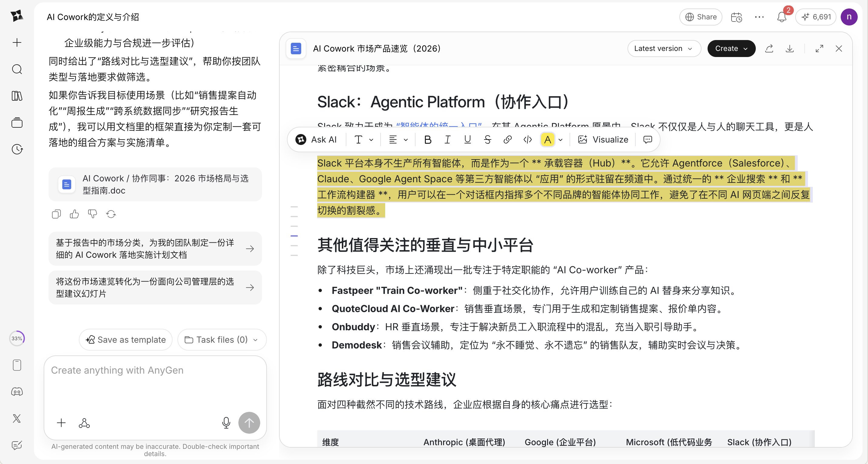Open search from the left sidebar
Viewport: 868px width, 464px height.
(x=16, y=69)
